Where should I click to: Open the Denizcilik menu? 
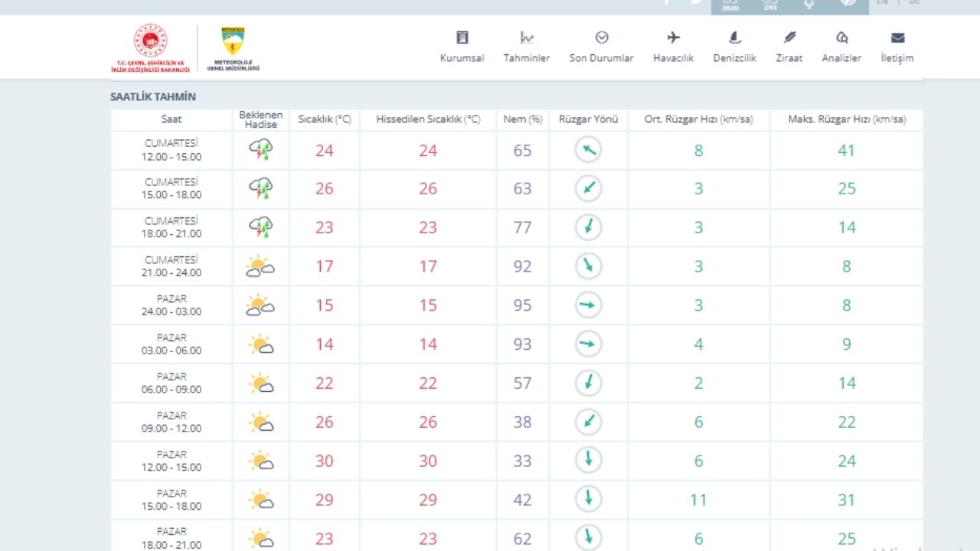tap(734, 47)
